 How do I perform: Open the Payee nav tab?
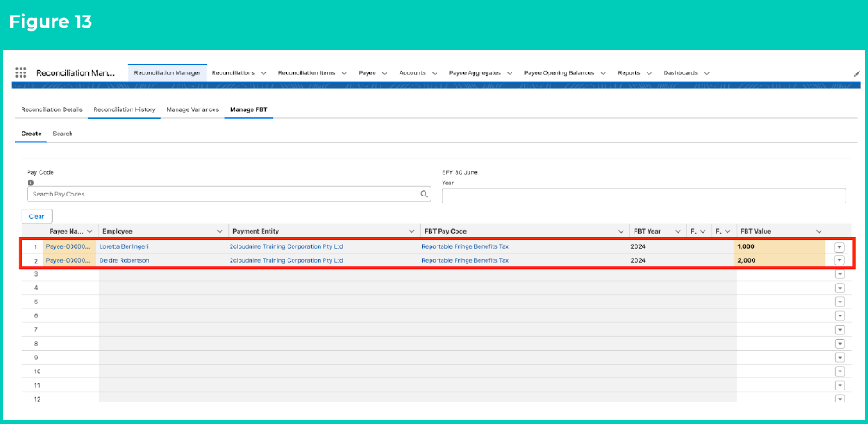(x=367, y=72)
